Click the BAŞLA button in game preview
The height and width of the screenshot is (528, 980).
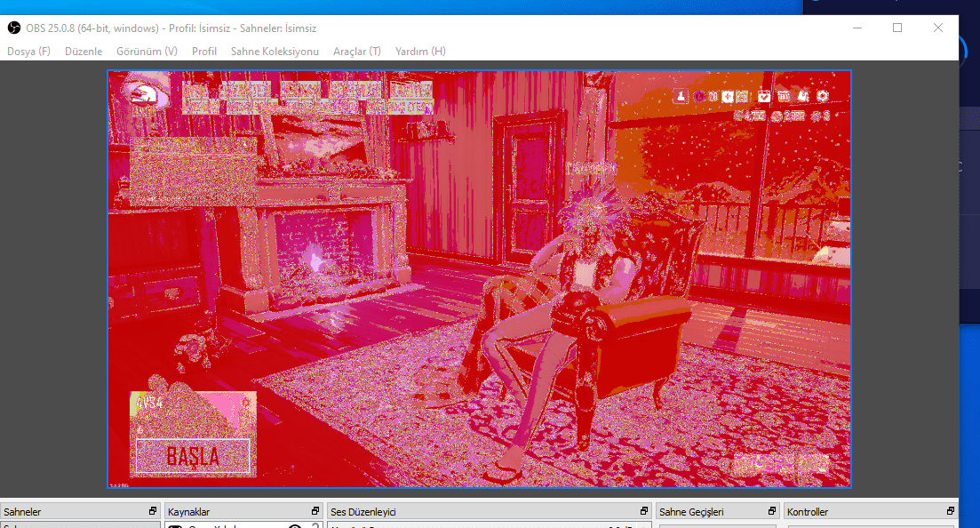[193, 457]
